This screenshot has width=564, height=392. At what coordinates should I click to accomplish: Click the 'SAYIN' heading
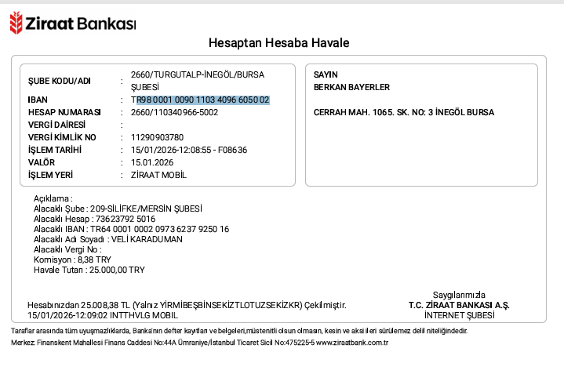tap(326, 74)
